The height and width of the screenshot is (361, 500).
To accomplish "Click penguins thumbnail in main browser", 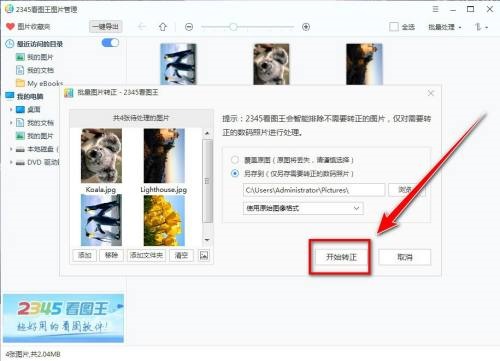I will coord(178,64).
